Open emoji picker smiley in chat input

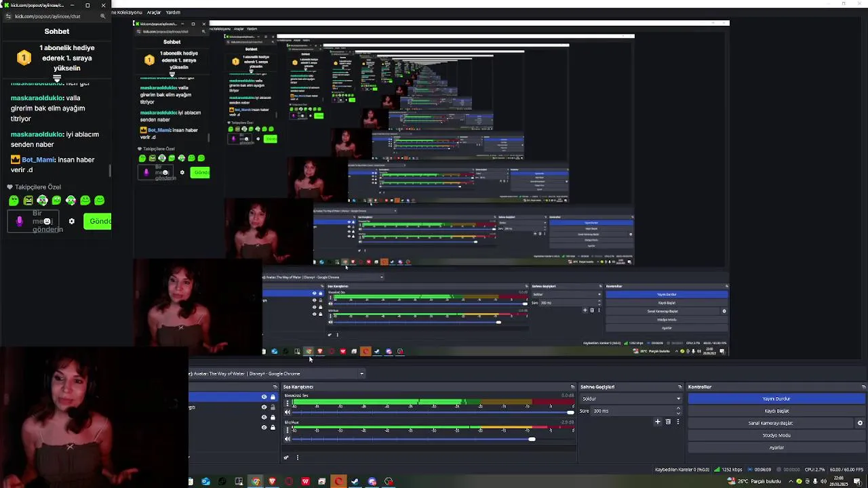click(x=47, y=221)
